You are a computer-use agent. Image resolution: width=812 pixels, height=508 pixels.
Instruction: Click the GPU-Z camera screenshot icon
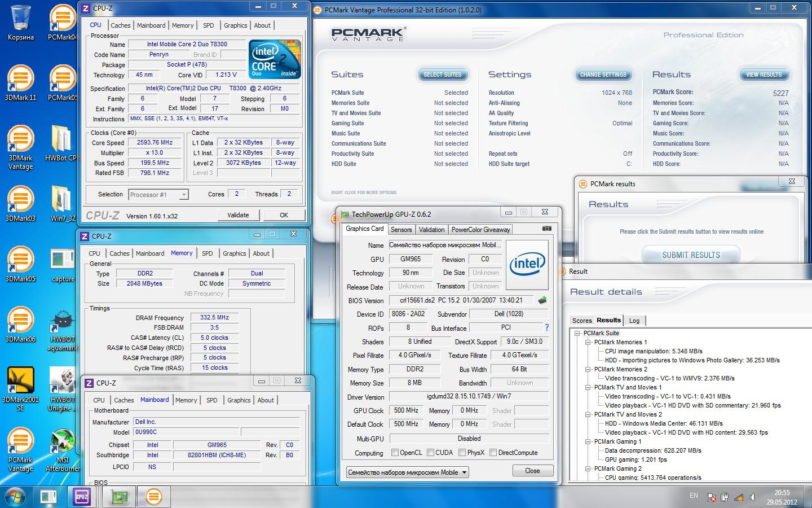(546, 229)
